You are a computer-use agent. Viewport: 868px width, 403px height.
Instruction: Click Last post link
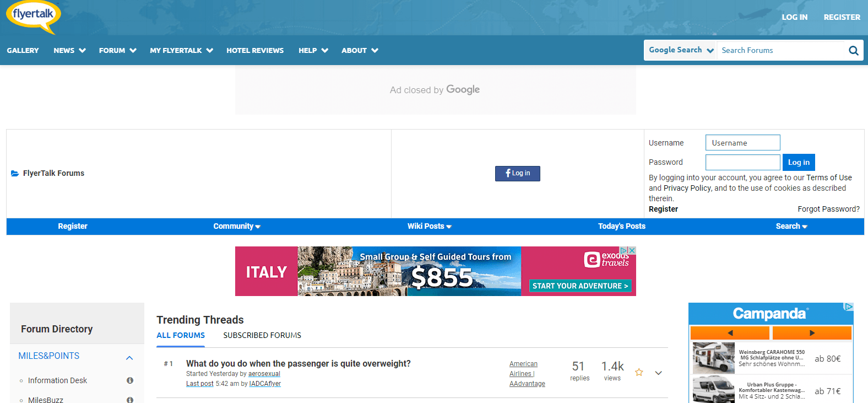point(199,384)
